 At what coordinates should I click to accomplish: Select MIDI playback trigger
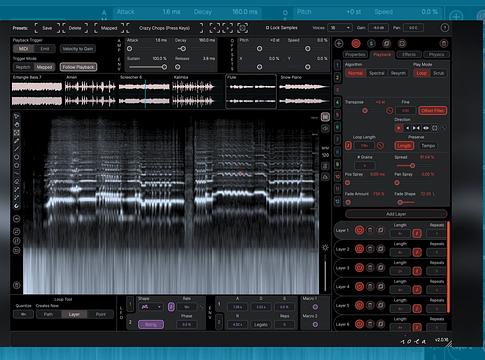point(24,49)
